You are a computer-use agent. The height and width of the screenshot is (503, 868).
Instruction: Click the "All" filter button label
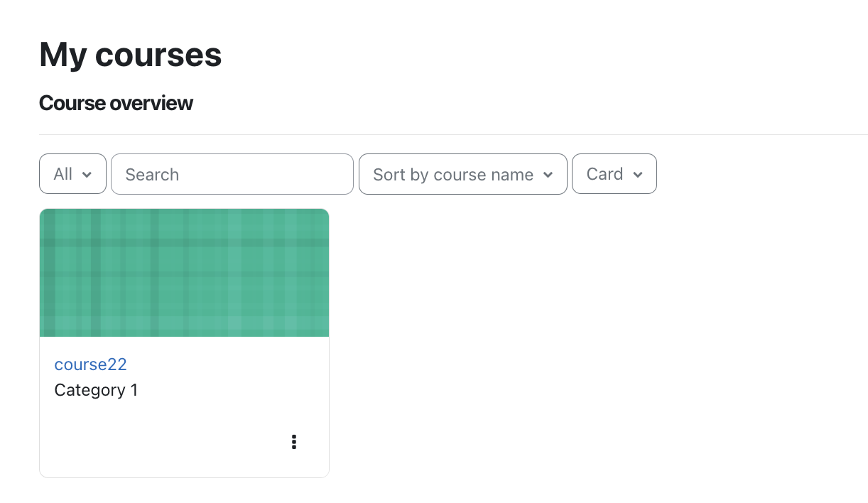point(63,174)
